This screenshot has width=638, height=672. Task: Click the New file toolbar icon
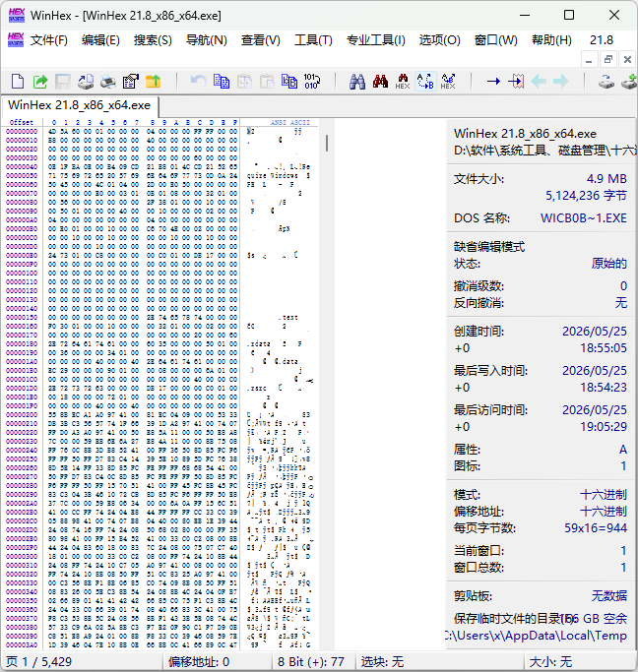click(x=18, y=81)
